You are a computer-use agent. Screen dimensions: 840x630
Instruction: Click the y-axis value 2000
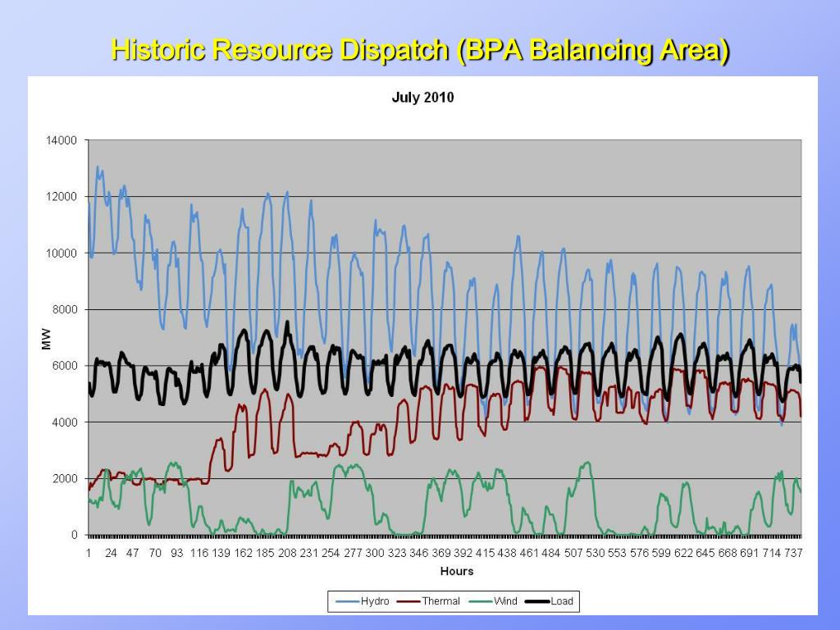[x=65, y=479]
